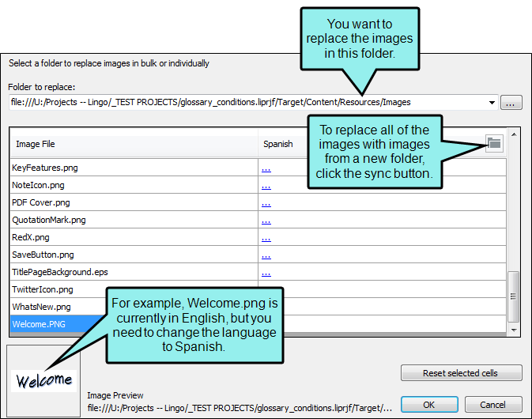Image resolution: width=532 pixels, height=419 pixels.
Task: Click the Spanish link for NoteIcon.png
Action: coord(266,187)
